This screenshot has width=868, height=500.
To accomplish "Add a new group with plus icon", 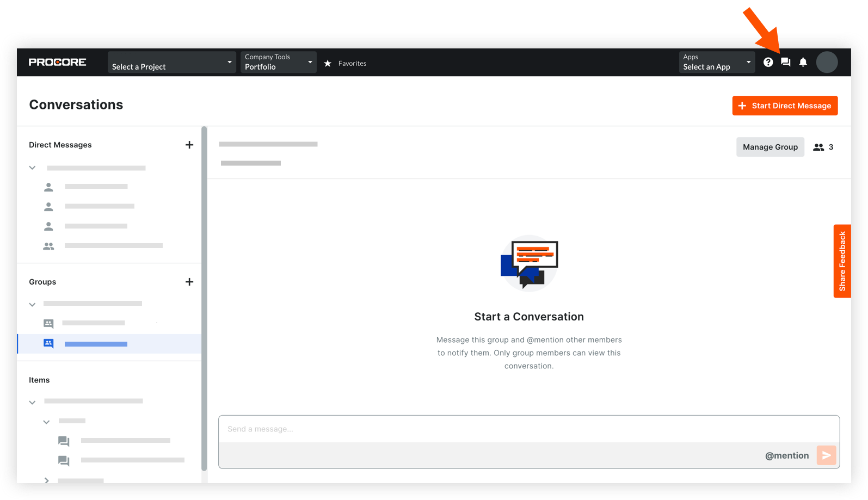I will click(189, 282).
